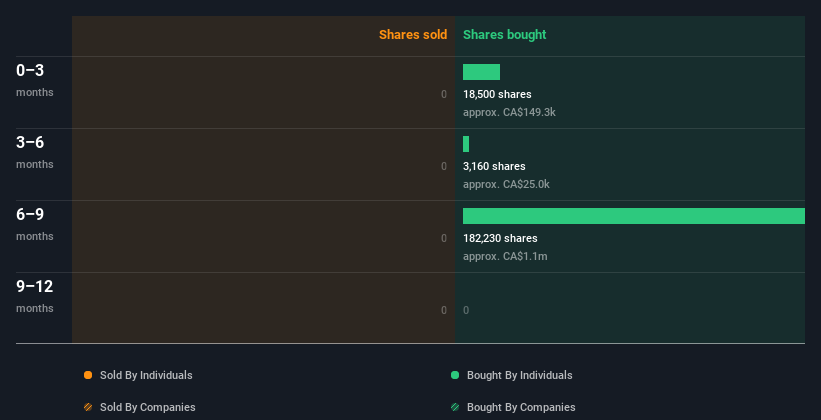The image size is (821, 420).
Task: Click the 3–6 months row label
Action: (35, 152)
